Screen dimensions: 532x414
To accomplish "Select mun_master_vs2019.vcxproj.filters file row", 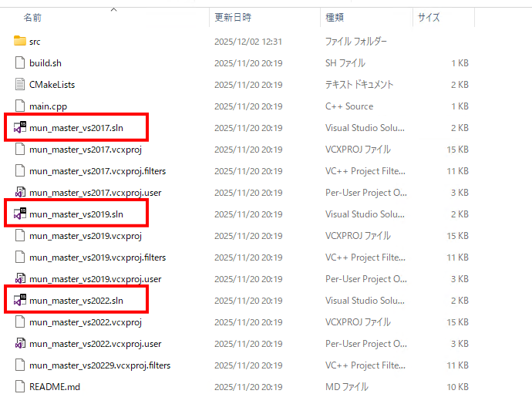I will [97, 257].
